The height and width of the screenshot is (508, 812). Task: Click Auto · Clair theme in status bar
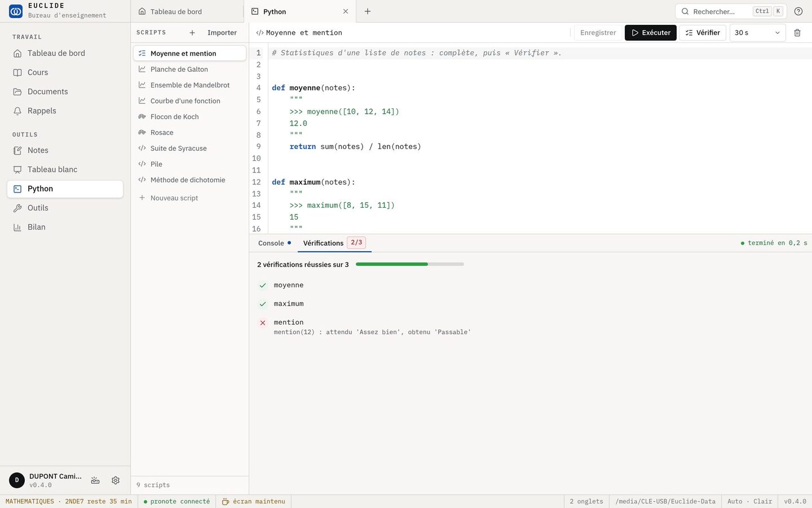pyautogui.click(x=749, y=501)
